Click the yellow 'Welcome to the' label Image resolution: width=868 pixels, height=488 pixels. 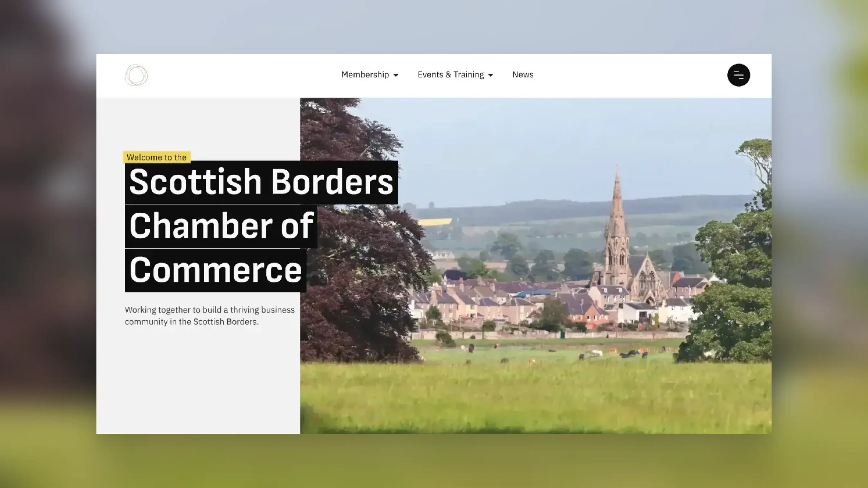coord(157,157)
